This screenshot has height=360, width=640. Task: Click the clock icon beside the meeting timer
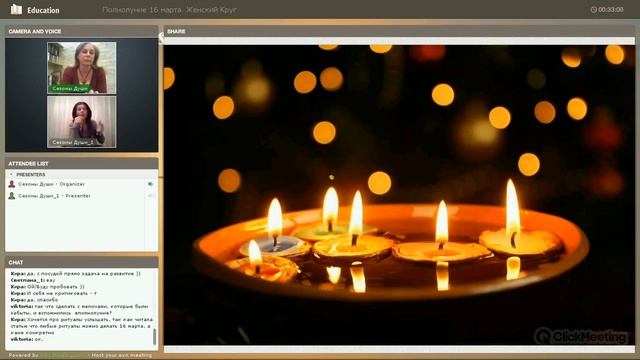593,9
